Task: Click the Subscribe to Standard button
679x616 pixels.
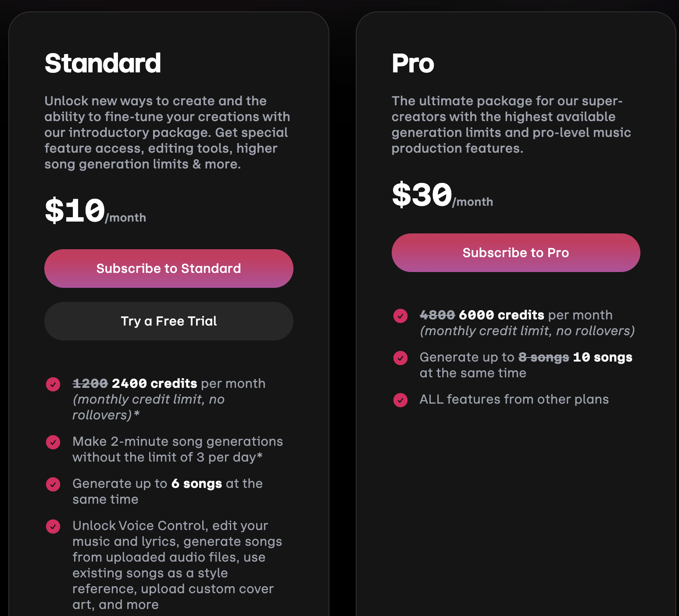Action: [168, 269]
